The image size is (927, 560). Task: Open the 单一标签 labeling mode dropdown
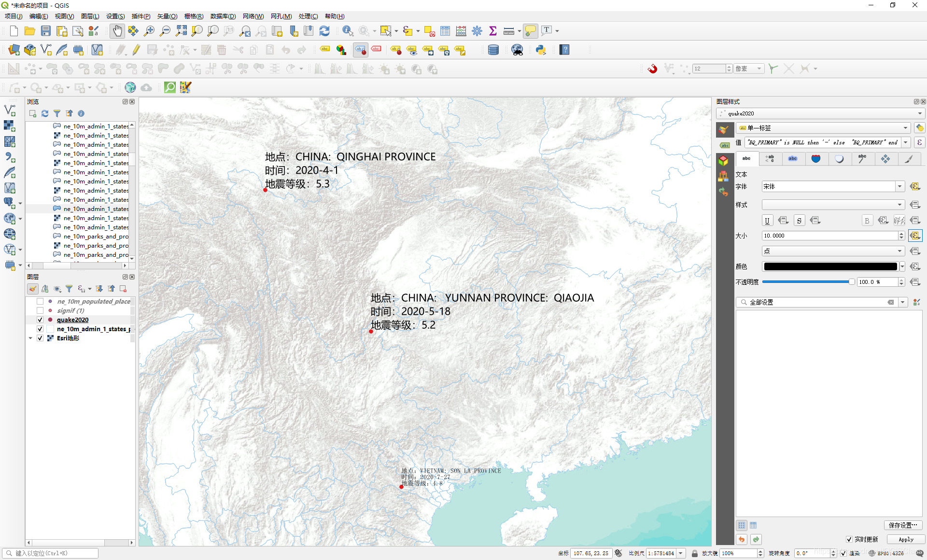pyautogui.click(x=823, y=128)
